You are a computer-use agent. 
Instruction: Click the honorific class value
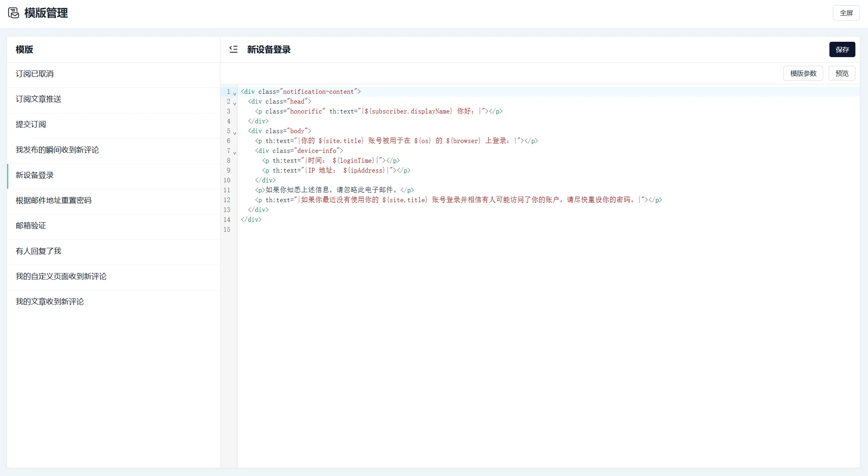[306, 112]
